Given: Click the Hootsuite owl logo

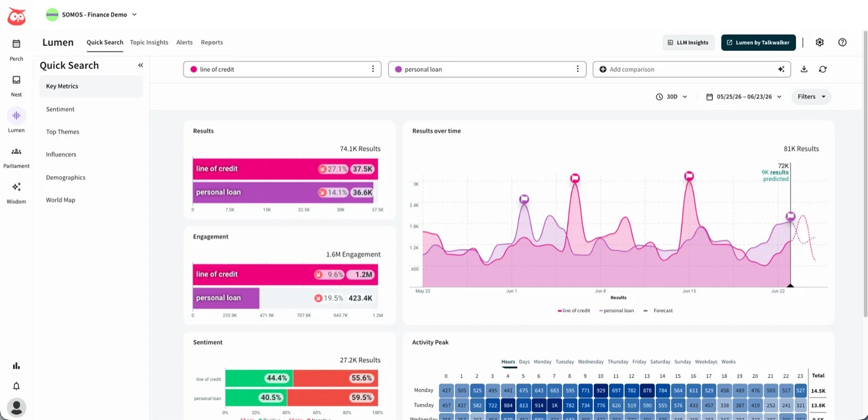Looking at the screenshot, I should tap(17, 17).
